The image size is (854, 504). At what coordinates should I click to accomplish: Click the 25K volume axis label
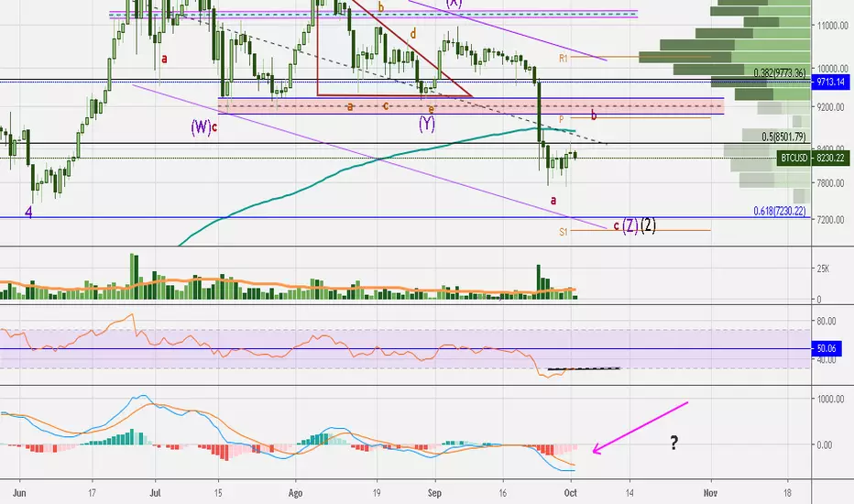(x=823, y=268)
